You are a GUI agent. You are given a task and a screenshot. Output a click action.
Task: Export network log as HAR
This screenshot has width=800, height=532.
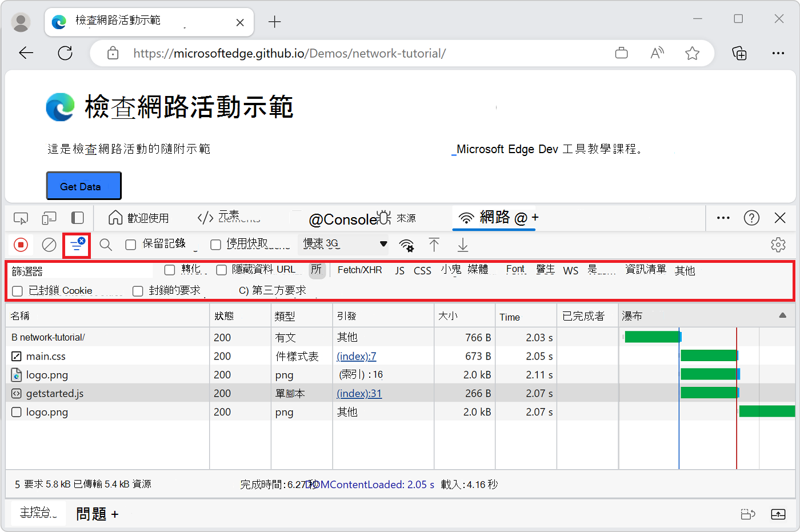coord(462,245)
